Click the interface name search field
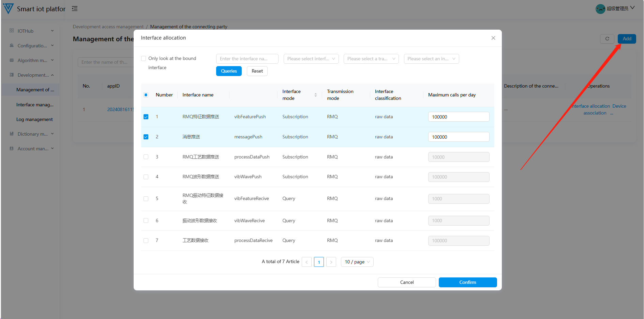This screenshot has width=644, height=319. [x=247, y=59]
